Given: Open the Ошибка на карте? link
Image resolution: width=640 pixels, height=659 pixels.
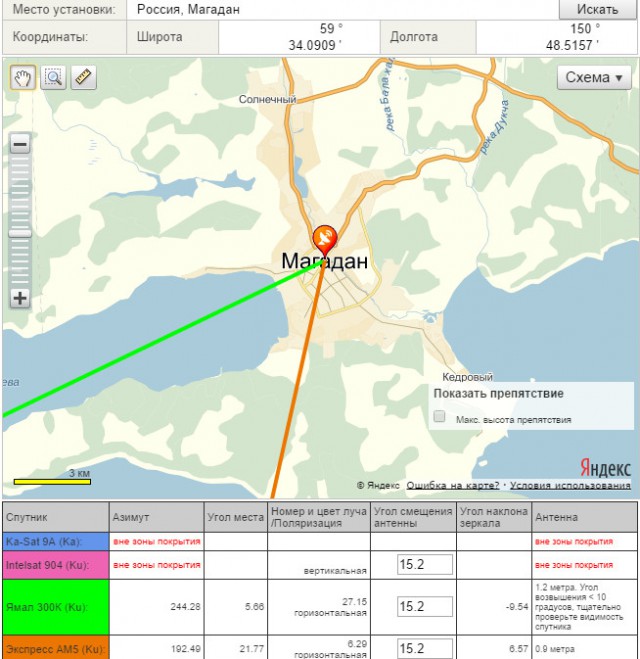Looking at the screenshot, I should point(452,485).
